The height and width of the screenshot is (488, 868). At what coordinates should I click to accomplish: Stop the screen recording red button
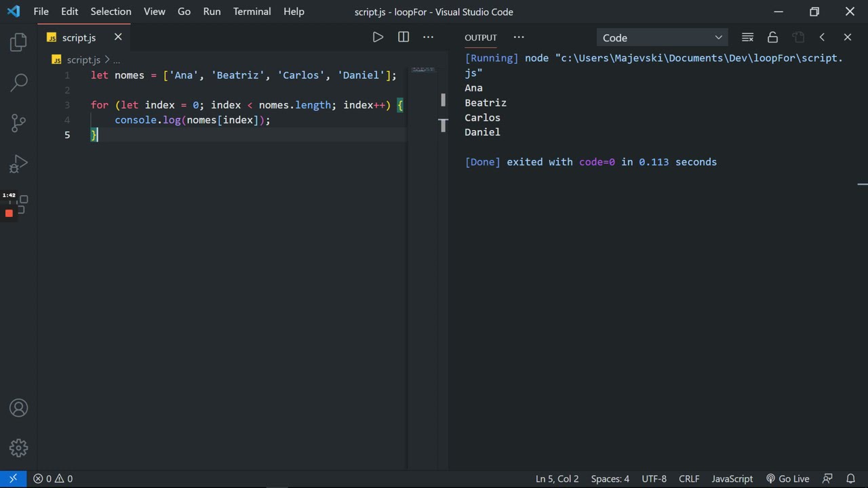pyautogui.click(x=9, y=213)
